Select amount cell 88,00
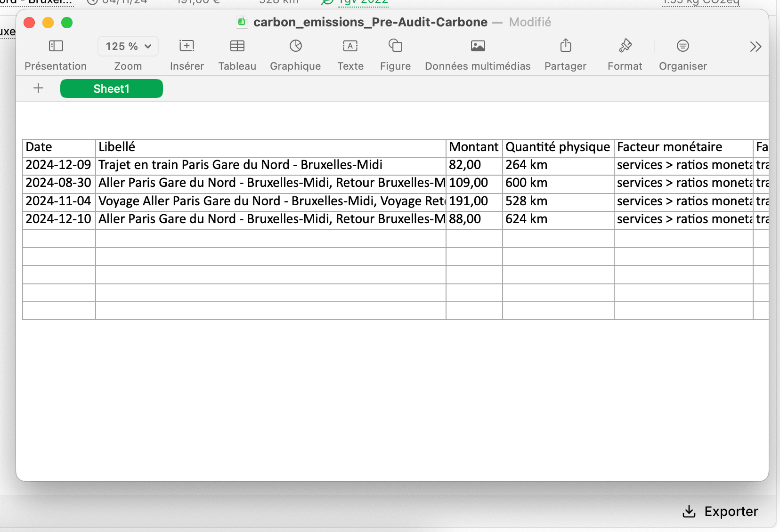 click(474, 220)
